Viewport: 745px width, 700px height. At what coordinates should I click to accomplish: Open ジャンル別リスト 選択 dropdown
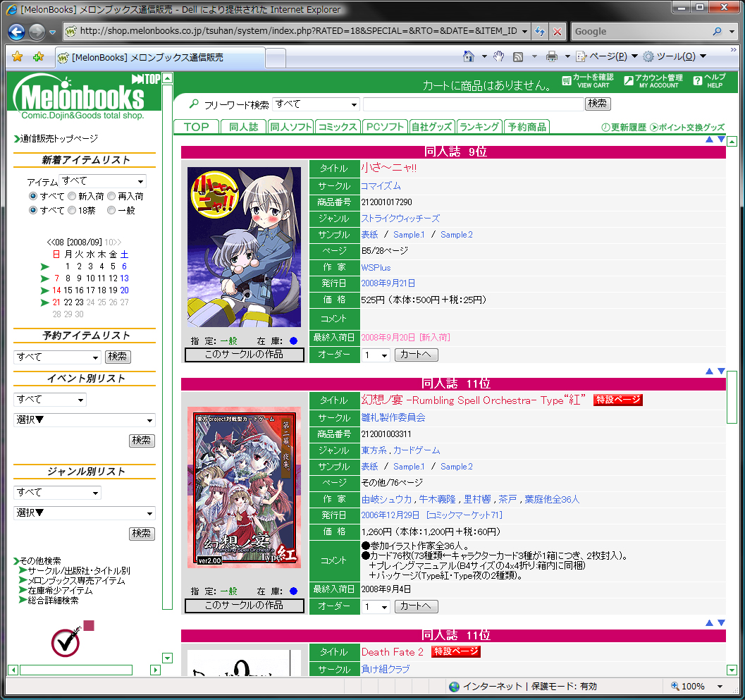[x=85, y=513]
